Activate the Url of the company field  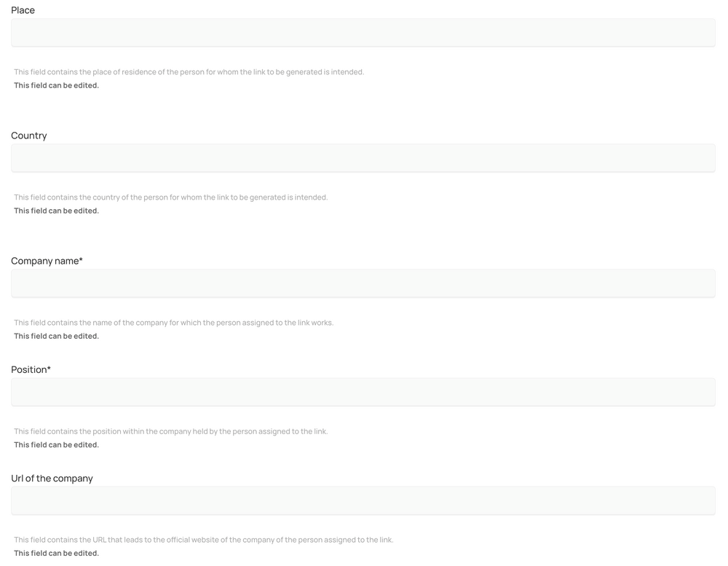pos(363,500)
